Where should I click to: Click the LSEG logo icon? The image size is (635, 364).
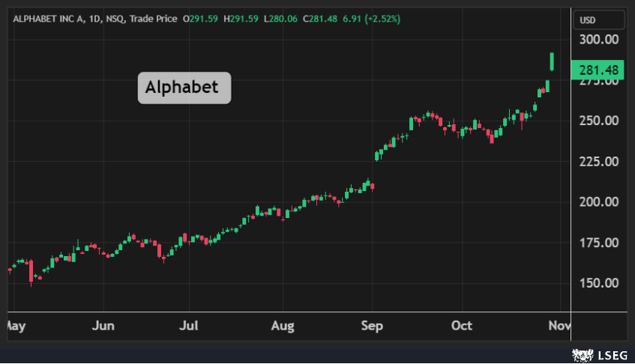[582, 354]
